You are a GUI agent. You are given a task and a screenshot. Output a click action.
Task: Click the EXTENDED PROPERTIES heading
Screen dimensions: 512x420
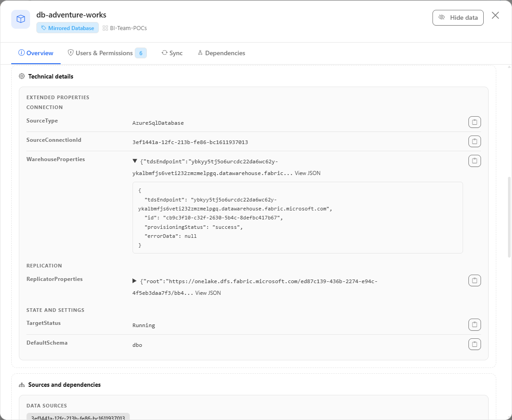[x=58, y=97]
